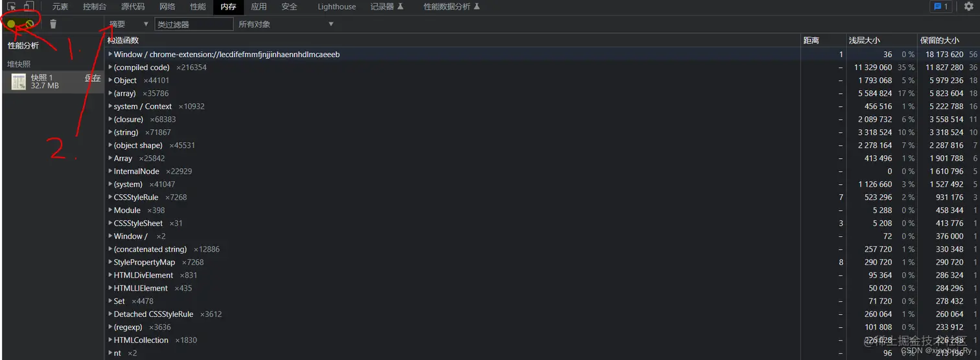Select the 快照 1 snapshot thumbnail icon

click(x=19, y=82)
